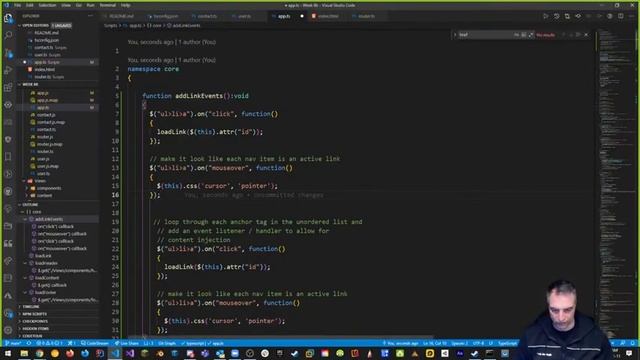Toggle Match Whole Word in find widget
This screenshot has width=640, height=360.
(524, 35)
